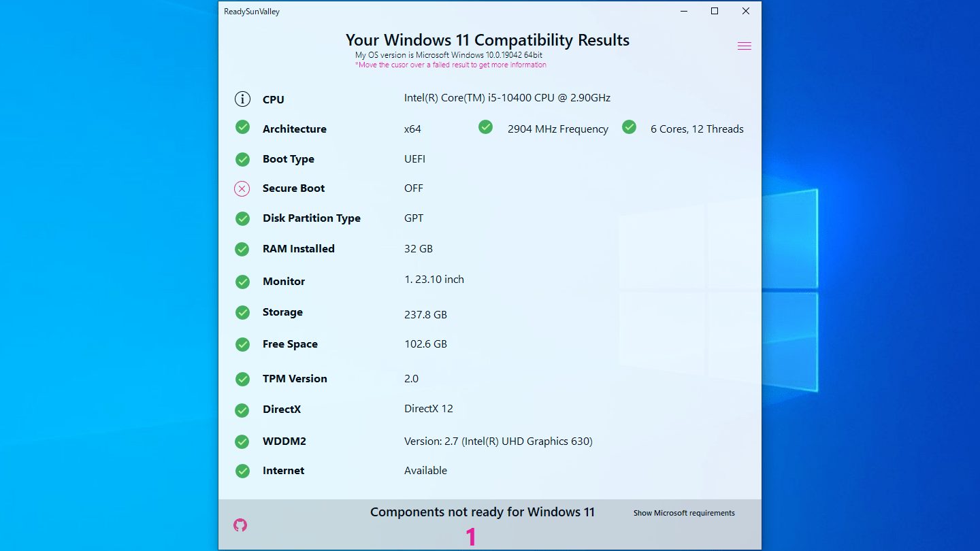Click the 2904 MHz Frequency text
Viewport: 980px width, 551px height.
coord(558,129)
